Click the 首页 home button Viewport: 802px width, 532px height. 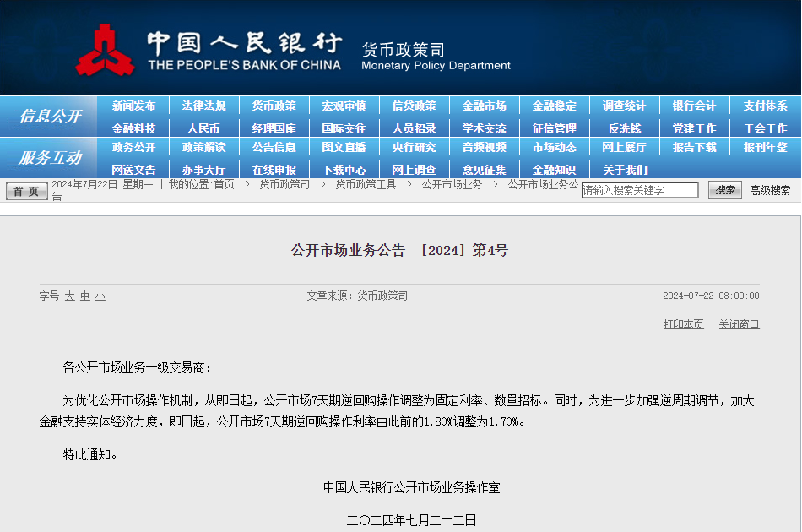pos(27,192)
